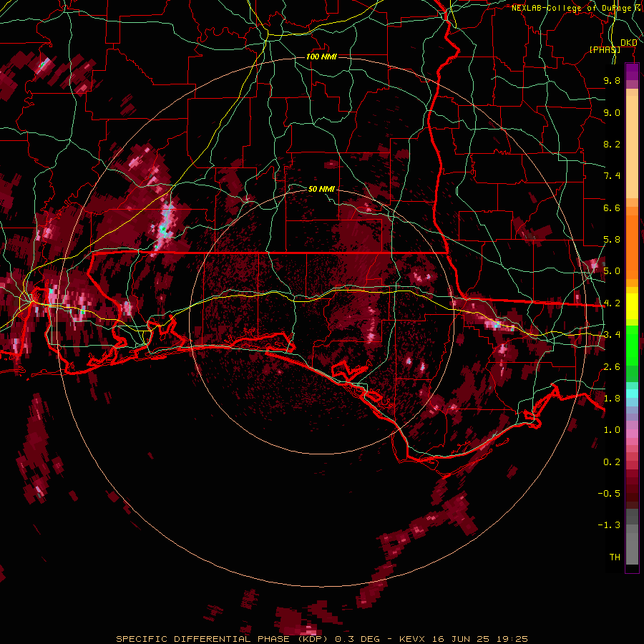
Task: Click the 9.8 value on the color scale
Action: click(612, 80)
